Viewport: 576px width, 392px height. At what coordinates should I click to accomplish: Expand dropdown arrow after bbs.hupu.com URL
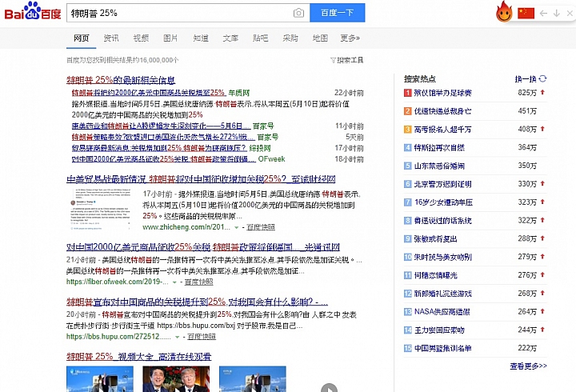(177, 337)
